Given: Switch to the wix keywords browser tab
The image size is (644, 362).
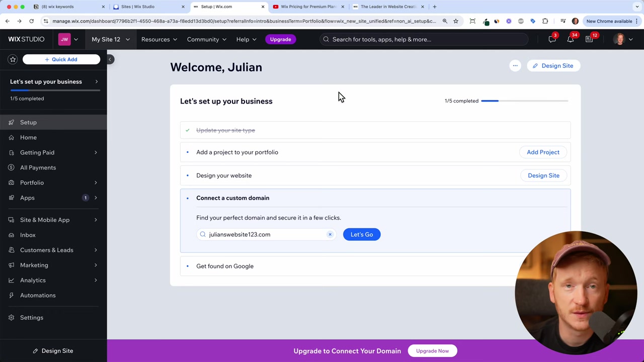Looking at the screenshot, I should (x=68, y=7).
